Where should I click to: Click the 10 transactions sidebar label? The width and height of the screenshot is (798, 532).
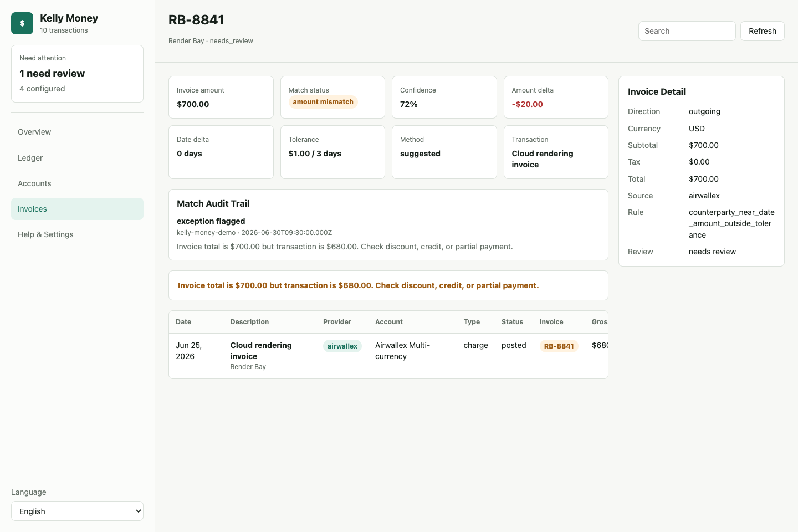tap(64, 30)
